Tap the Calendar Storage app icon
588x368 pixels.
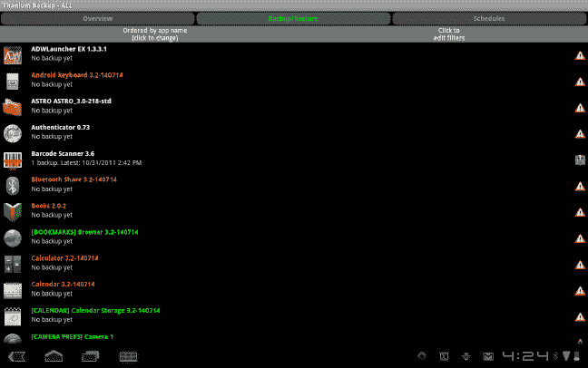coord(13,316)
